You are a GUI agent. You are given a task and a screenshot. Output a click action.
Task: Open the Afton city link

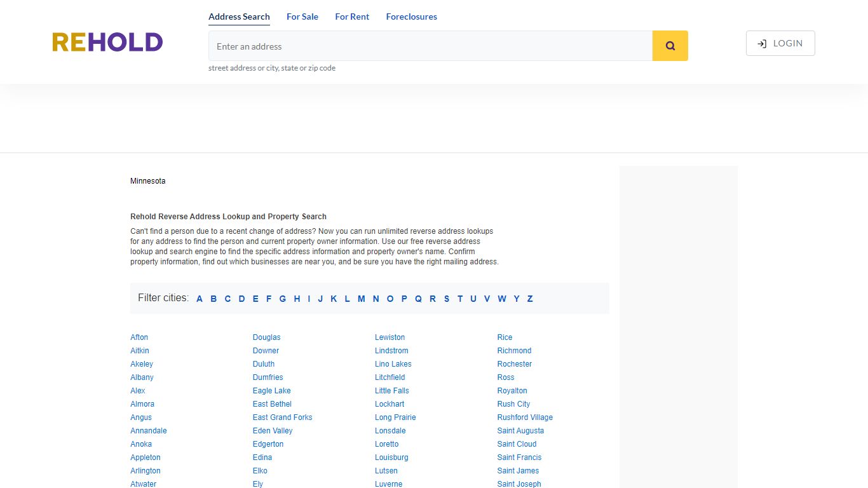139,337
